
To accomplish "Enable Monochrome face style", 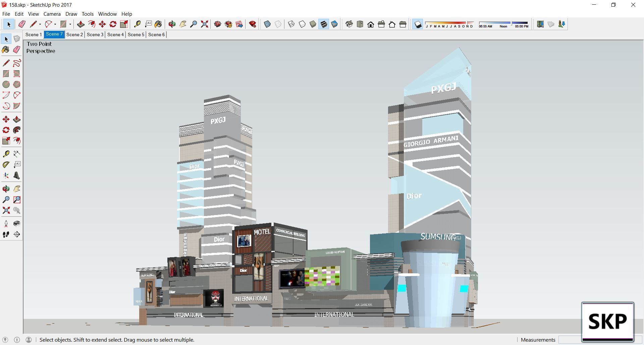I will (334, 24).
